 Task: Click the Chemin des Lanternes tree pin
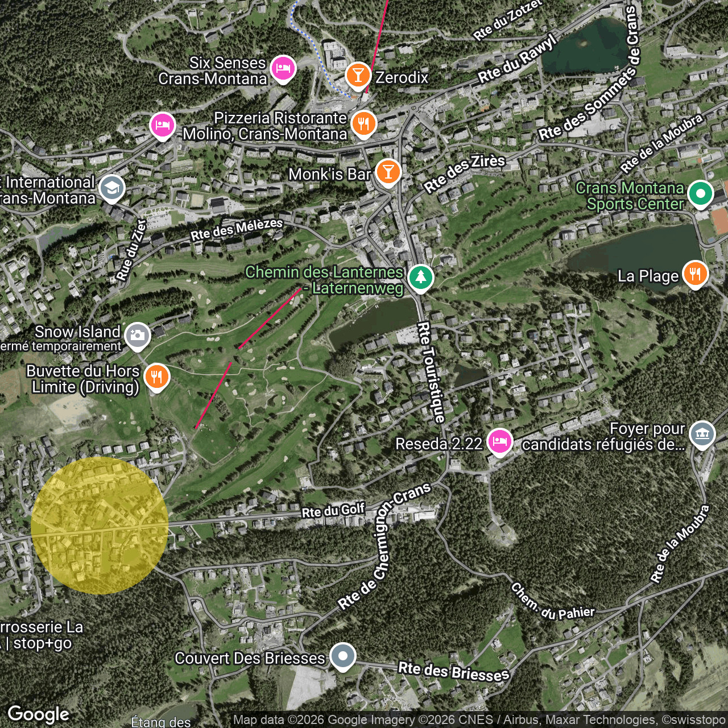pyautogui.click(x=420, y=278)
